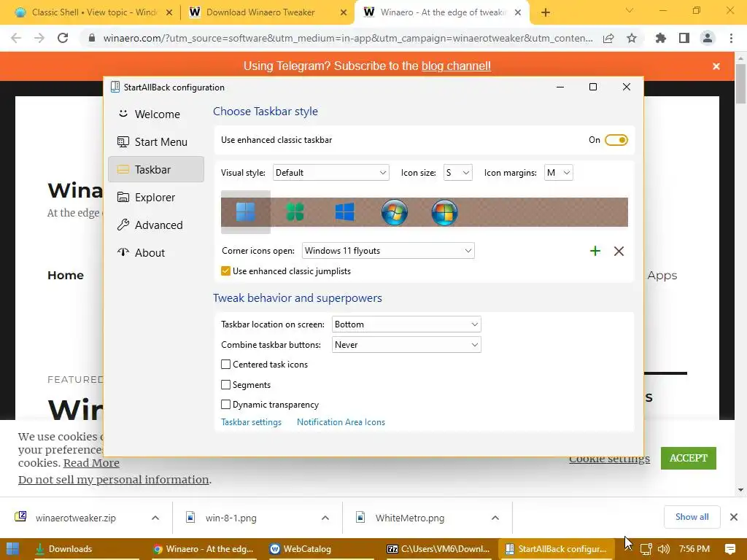
Task: Bookmark this page with star icon
Action: coord(632,38)
